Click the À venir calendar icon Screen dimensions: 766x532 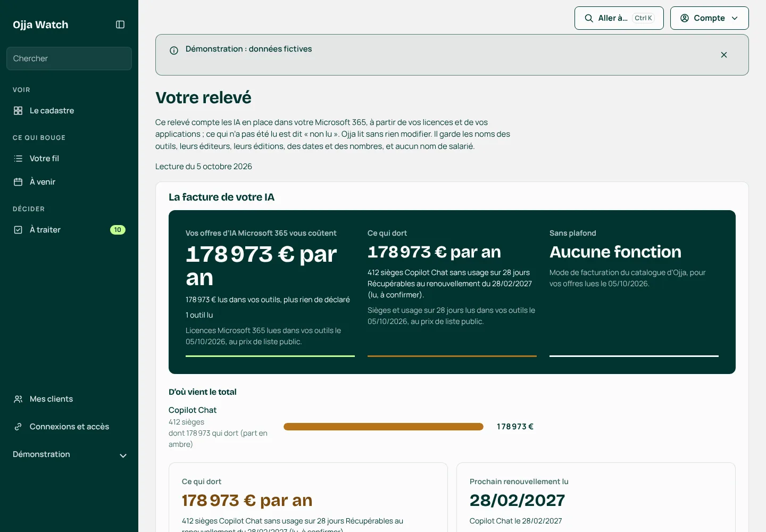[18, 182]
